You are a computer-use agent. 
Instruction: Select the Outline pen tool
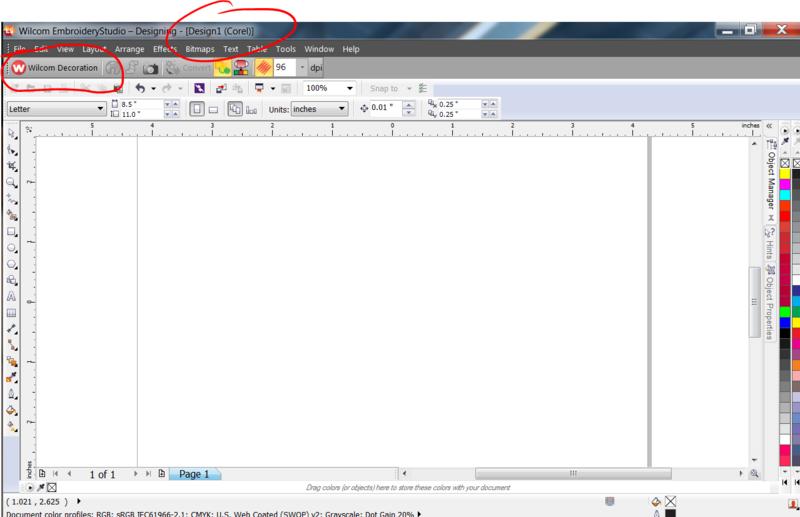click(x=11, y=394)
